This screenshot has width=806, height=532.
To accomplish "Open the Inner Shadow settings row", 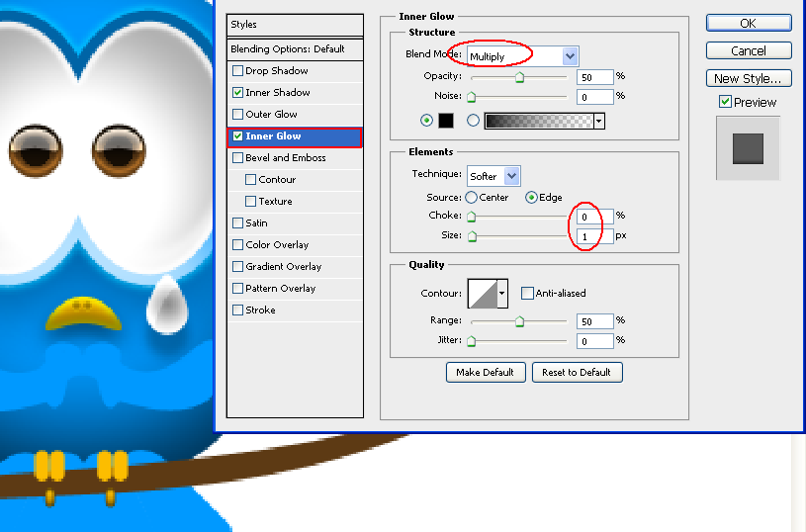I will pos(295,93).
